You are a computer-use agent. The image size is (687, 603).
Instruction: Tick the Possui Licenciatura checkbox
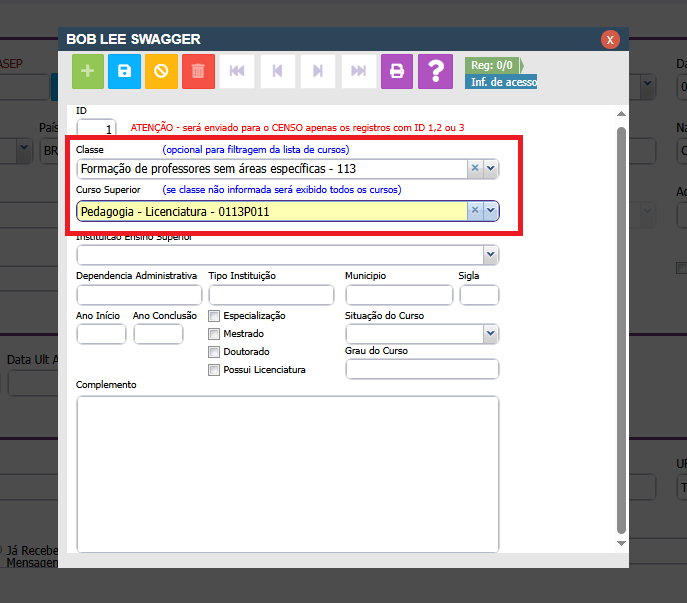point(214,370)
